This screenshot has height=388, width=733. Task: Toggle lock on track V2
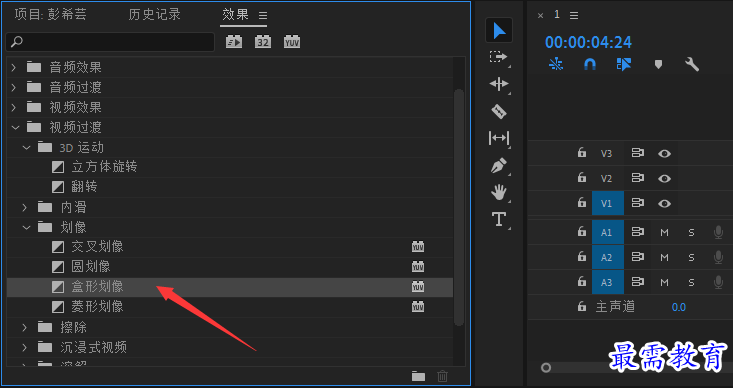coord(582,178)
